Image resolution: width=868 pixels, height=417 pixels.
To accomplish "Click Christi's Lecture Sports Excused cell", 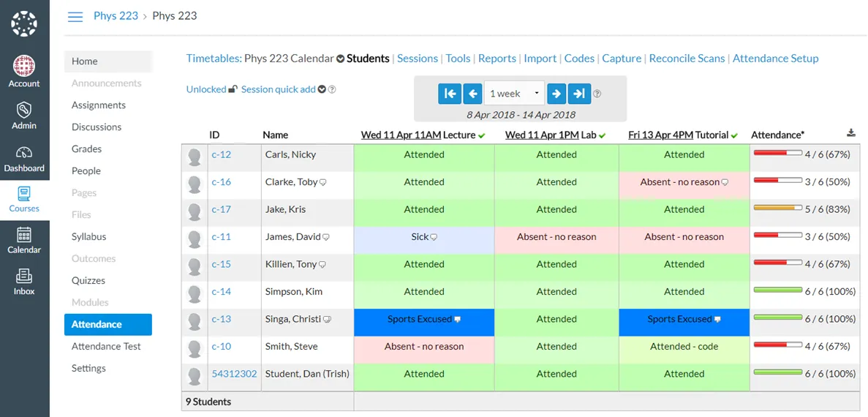I will point(424,323).
